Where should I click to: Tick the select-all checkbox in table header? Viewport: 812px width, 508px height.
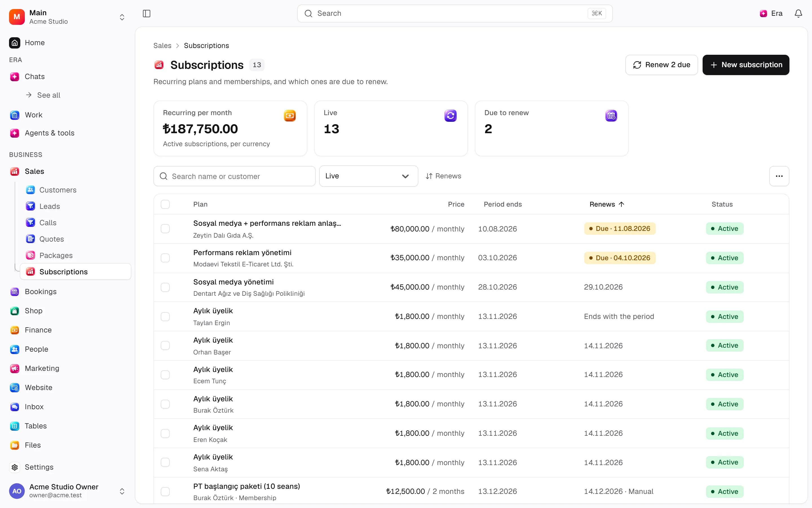(x=165, y=204)
